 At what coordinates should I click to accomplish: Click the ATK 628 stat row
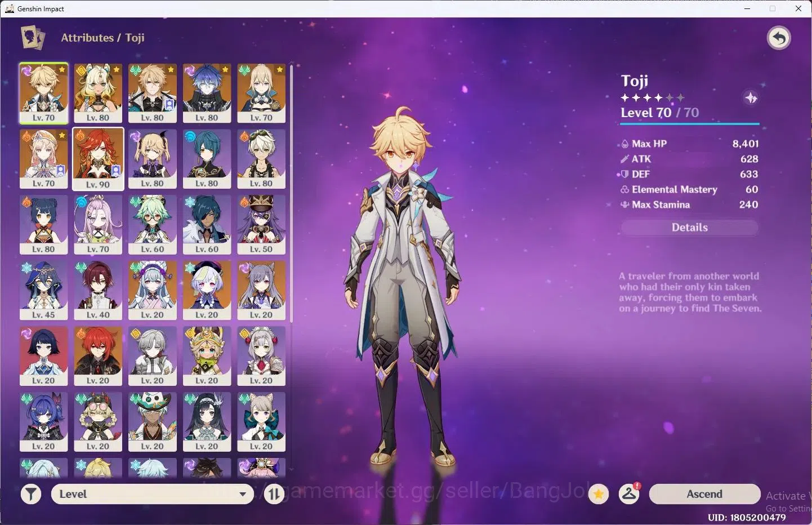pos(689,159)
